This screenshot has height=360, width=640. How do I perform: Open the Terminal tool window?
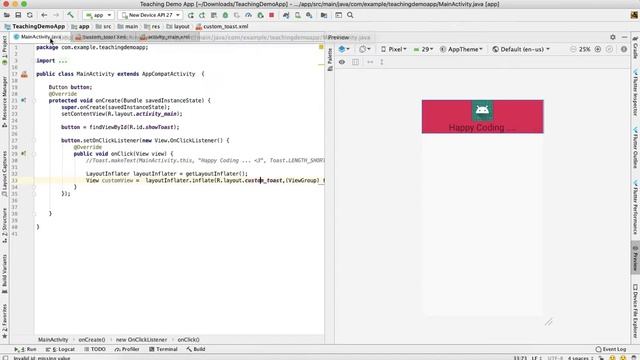[163, 349]
